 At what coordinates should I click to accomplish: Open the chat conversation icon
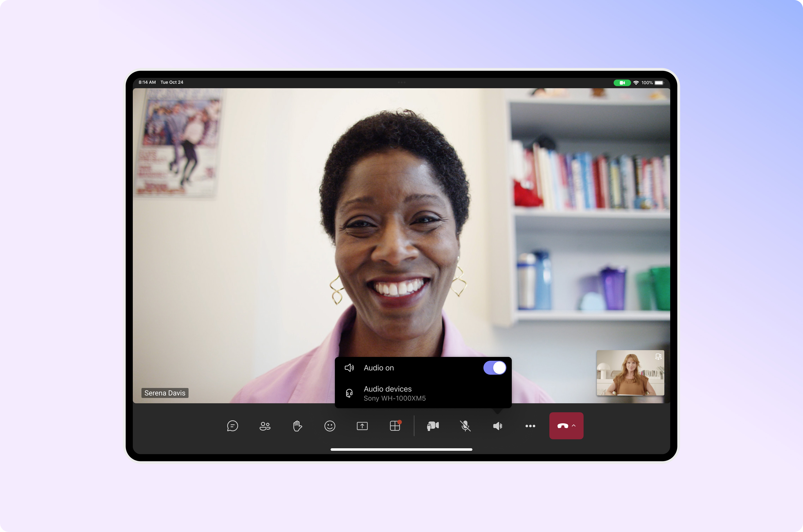coord(232,426)
